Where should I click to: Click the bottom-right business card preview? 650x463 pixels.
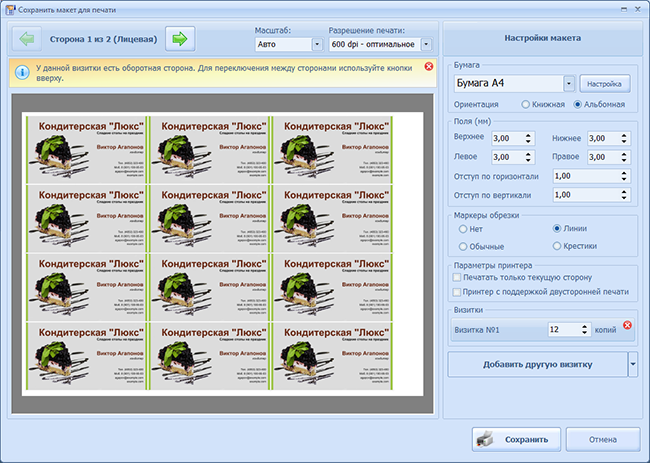coord(332,356)
